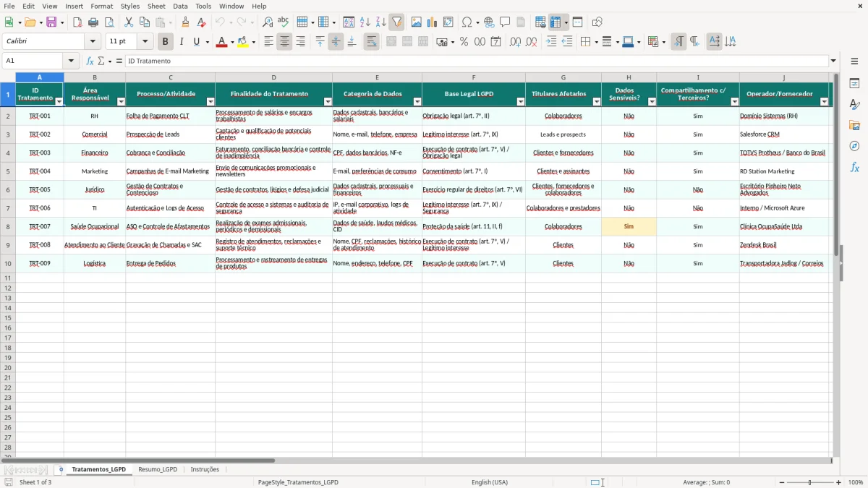The image size is (868, 488).
Task: Click the zoom-in plus button
Action: tap(839, 482)
